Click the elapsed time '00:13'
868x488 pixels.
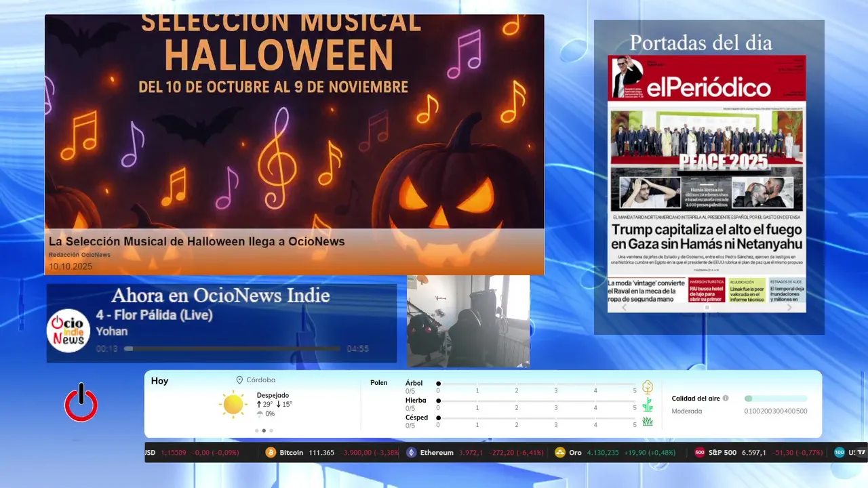[x=106, y=349]
